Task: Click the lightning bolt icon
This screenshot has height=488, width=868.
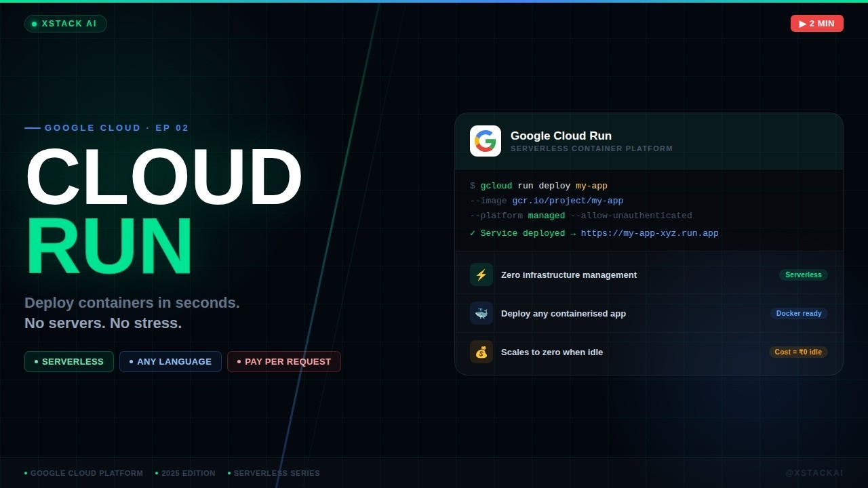Action: click(x=481, y=274)
